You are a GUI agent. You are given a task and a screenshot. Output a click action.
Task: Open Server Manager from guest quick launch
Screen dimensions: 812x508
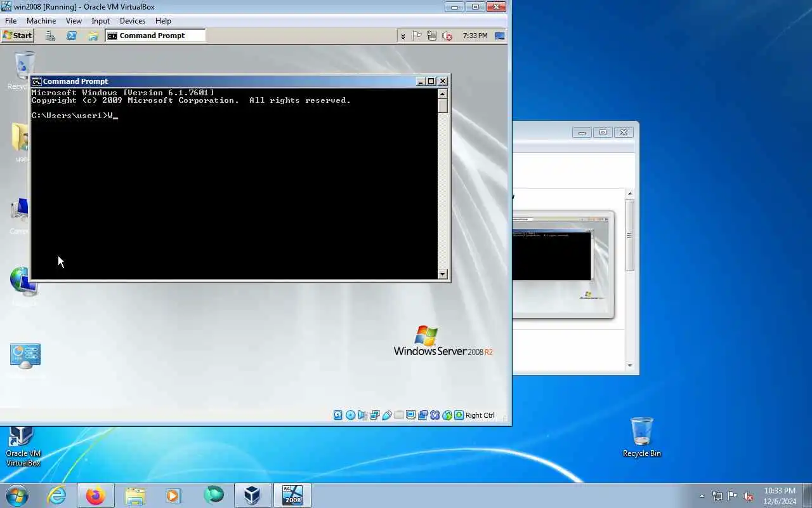pyautogui.click(x=50, y=36)
